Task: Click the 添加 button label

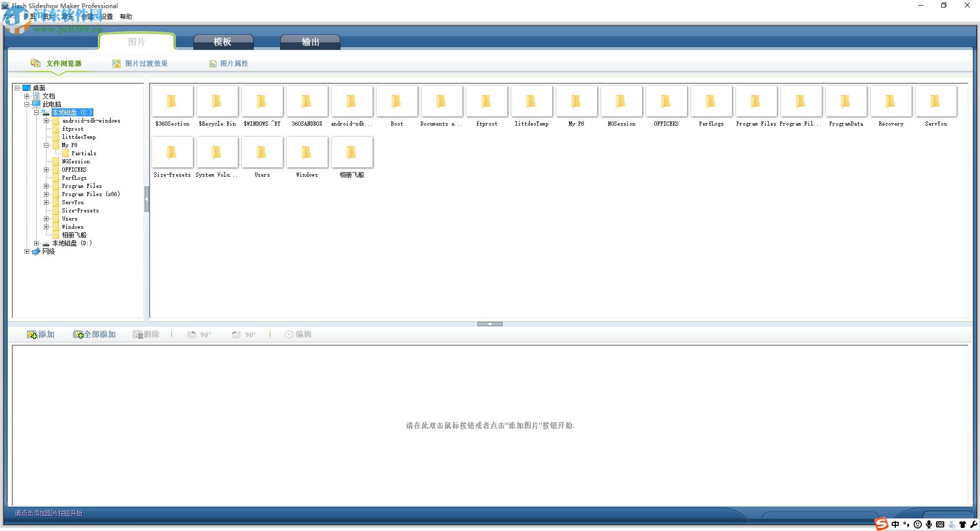Action: 46,334
